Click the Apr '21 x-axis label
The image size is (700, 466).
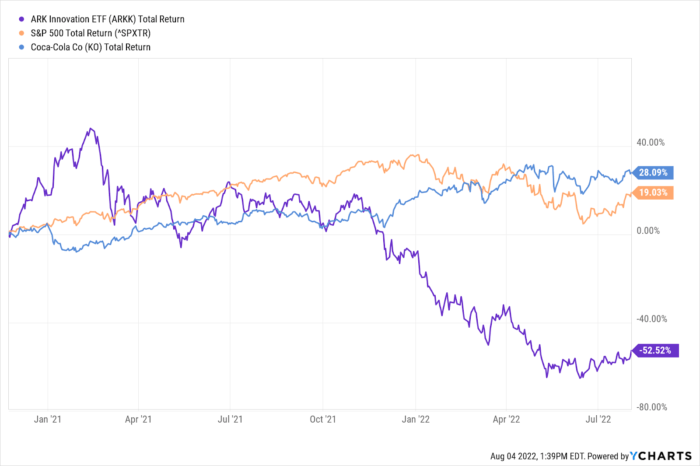140,422
